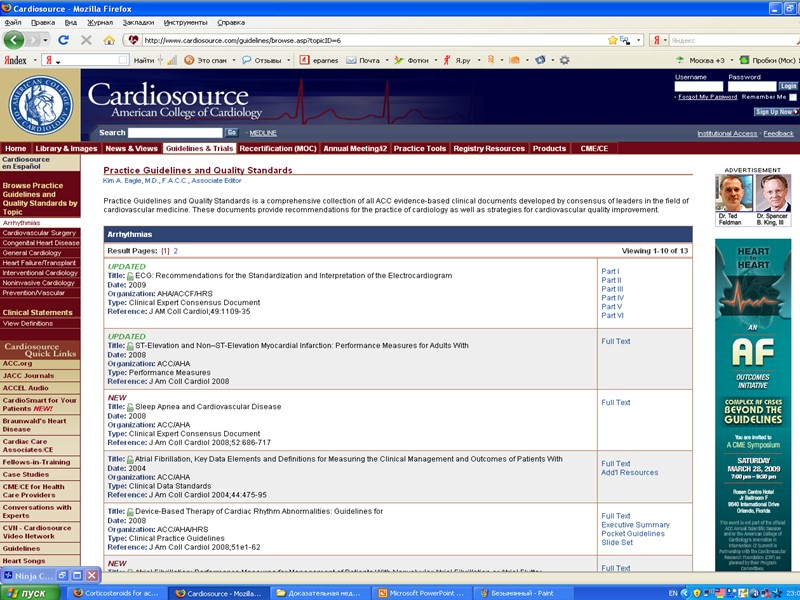Click the EN language indicator in tray
800x600 pixels.
pyautogui.click(x=673, y=593)
